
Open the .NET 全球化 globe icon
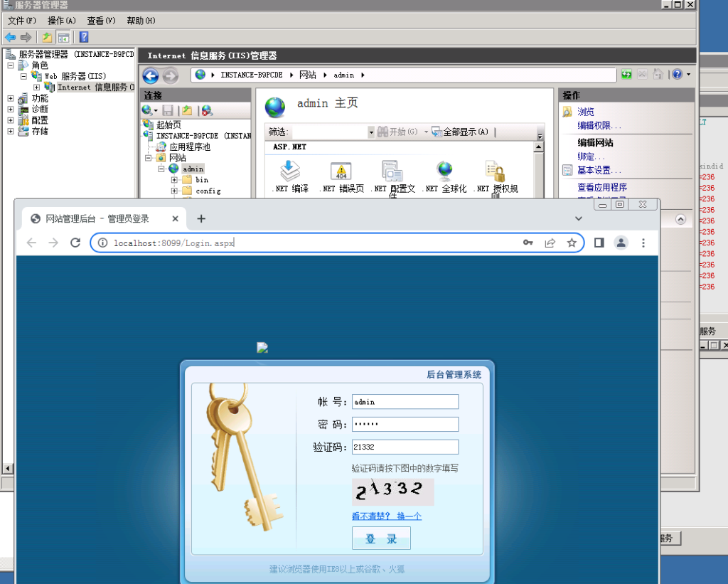444,172
